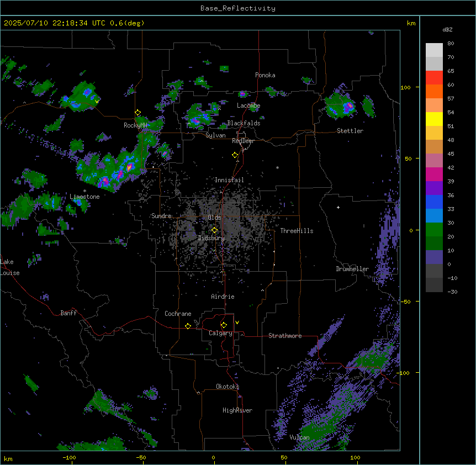Image resolution: width=476 pixels, height=465 pixels.
Task: Click the Lake Louise label
Action: coord(10,267)
